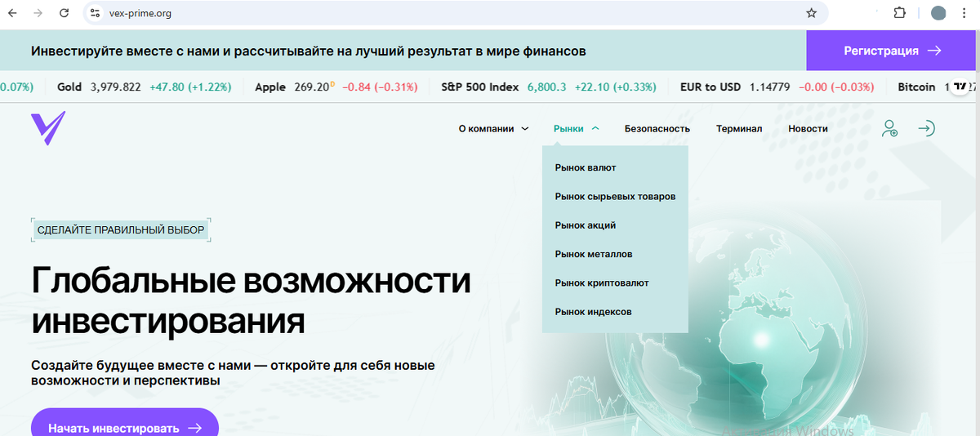
Task: Click the banner text Инвестируйте вместе с нами
Action: 308,51
